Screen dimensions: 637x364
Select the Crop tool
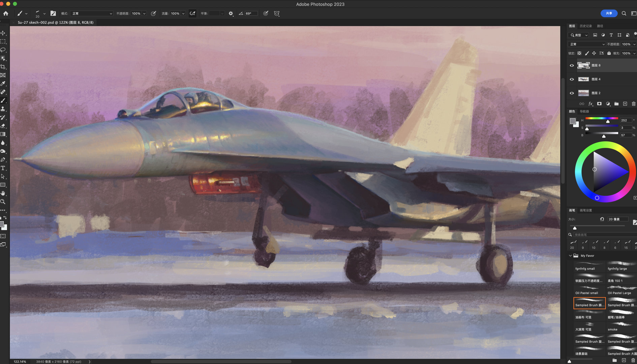[3, 67]
